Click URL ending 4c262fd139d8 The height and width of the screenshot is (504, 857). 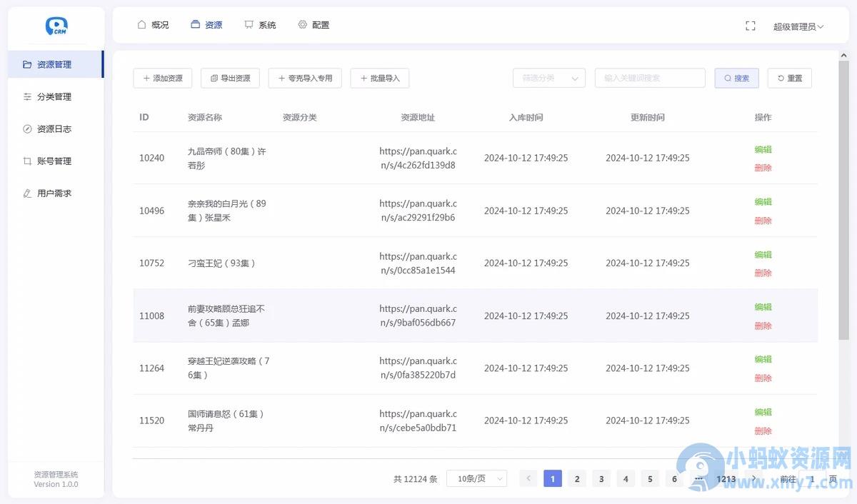tap(418, 158)
